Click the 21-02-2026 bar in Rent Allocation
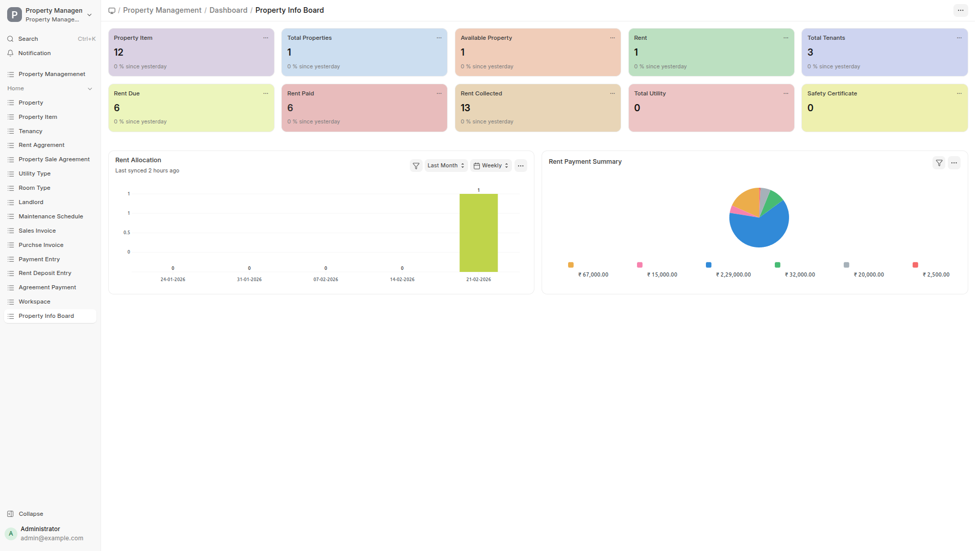This screenshot has width=980, height=551. click(478, 233)
